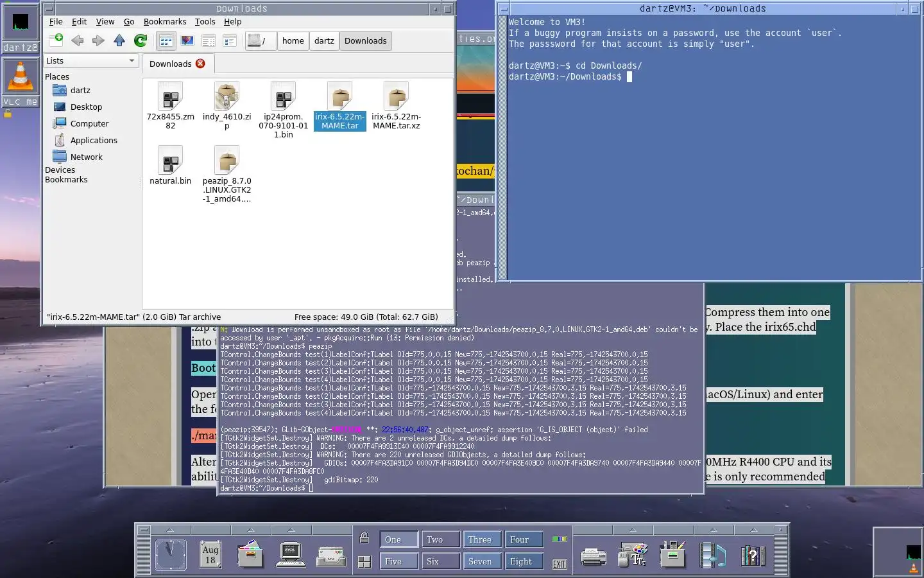Go forward in the Downloads file manager
The image size is (924, 578).
(98, 40)
